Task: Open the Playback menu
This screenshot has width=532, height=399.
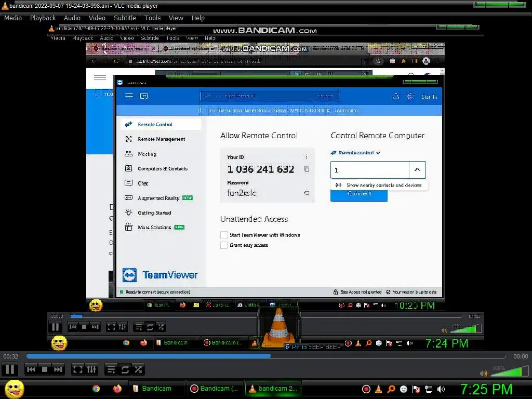Action: [x=43, y=18]
